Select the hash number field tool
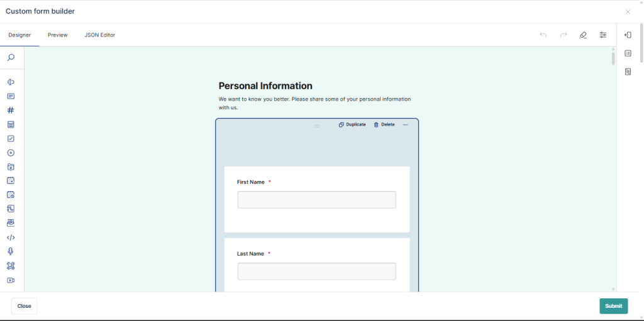 tap(11, 110)
